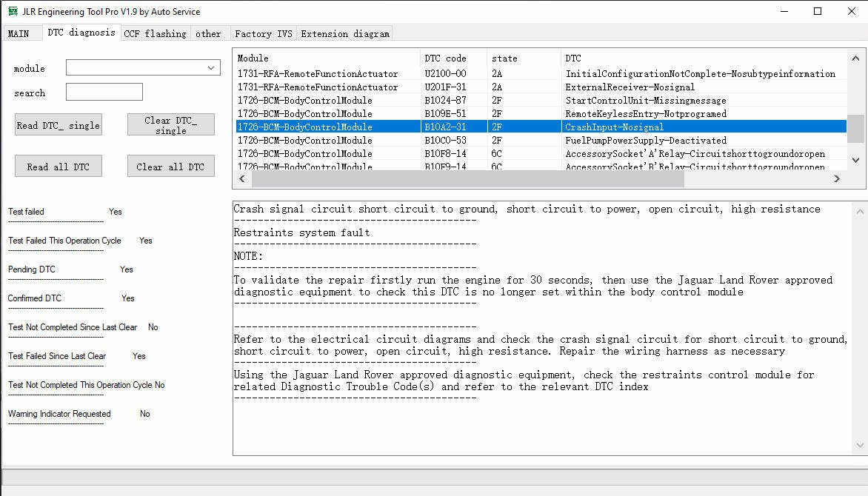Select the U2100-00 DTC row

click(x=541, y=73)
